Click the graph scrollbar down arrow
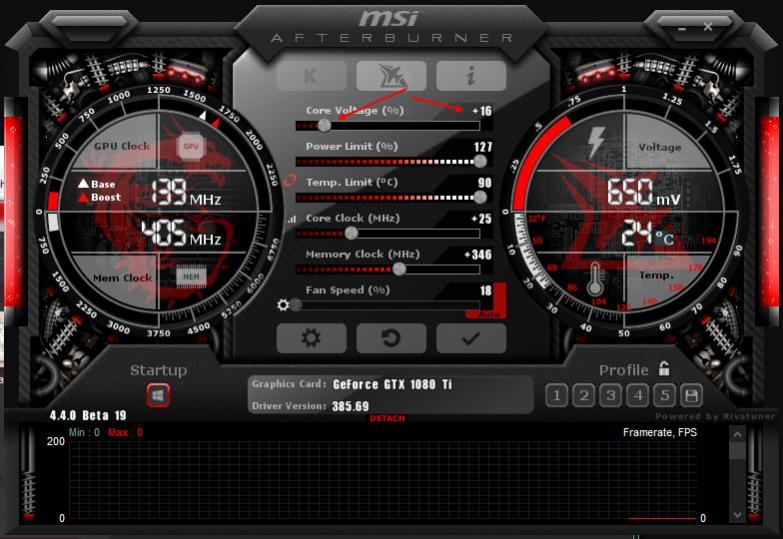This screenshot has width=783, height=539. (738, 515)
